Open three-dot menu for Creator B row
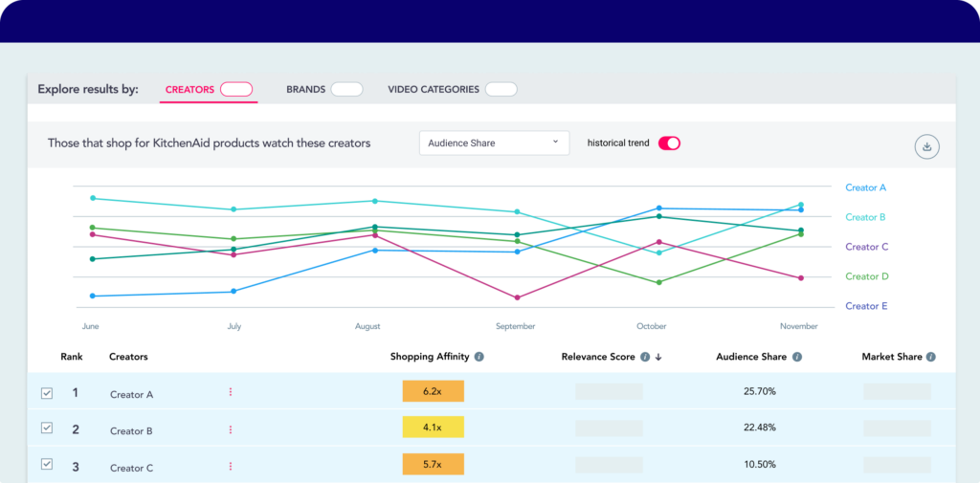980x483 pixels. 231,429
